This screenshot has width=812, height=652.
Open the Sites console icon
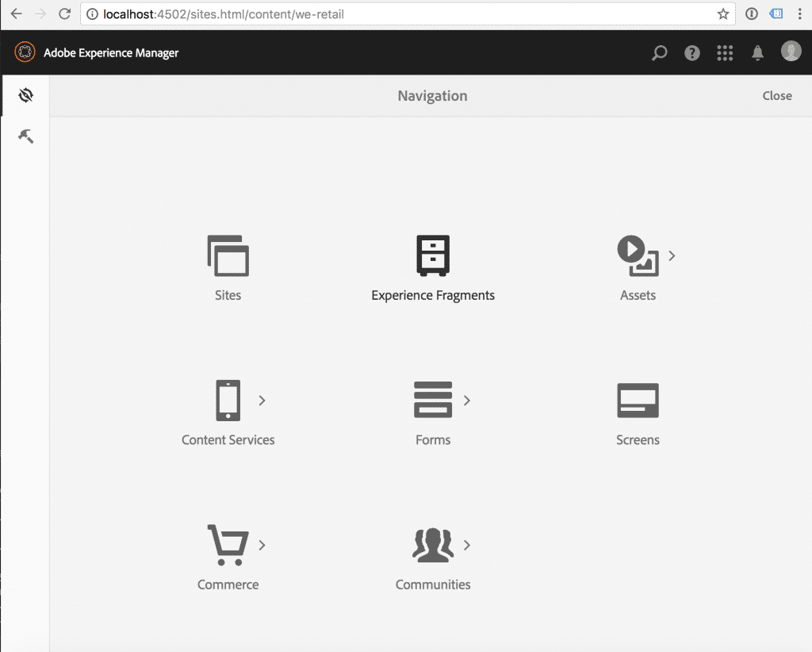coord(228,256)
